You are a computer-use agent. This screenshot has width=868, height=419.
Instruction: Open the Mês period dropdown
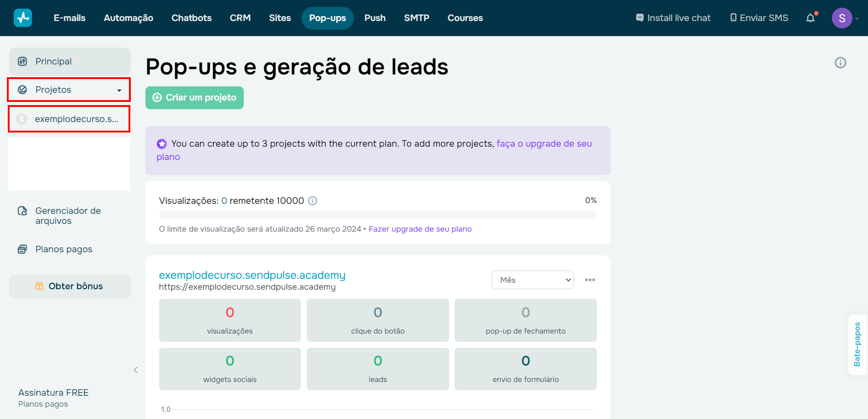(x=533, y=280)
